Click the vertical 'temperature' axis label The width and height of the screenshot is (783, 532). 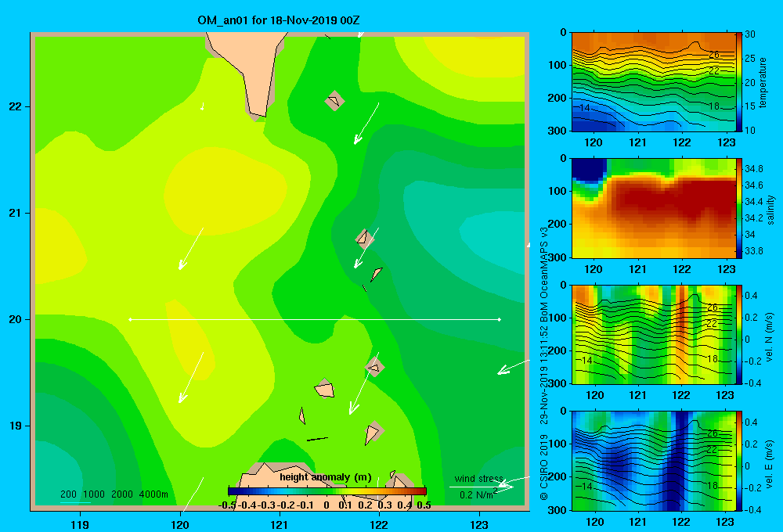[x=763, y=82]
